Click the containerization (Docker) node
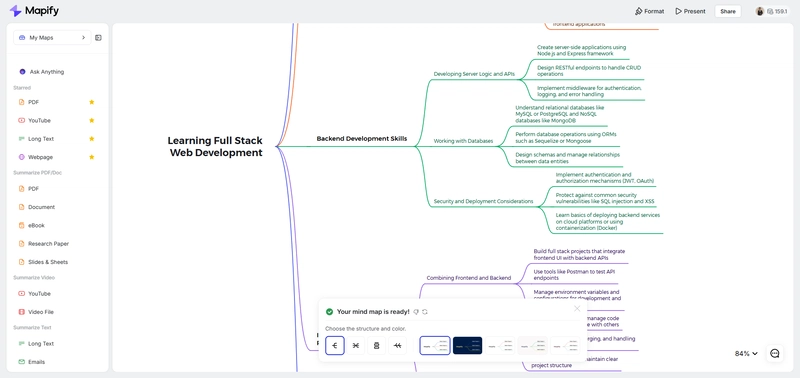The height and width of the screenshot is (378, 800). (x=608, y=221)
